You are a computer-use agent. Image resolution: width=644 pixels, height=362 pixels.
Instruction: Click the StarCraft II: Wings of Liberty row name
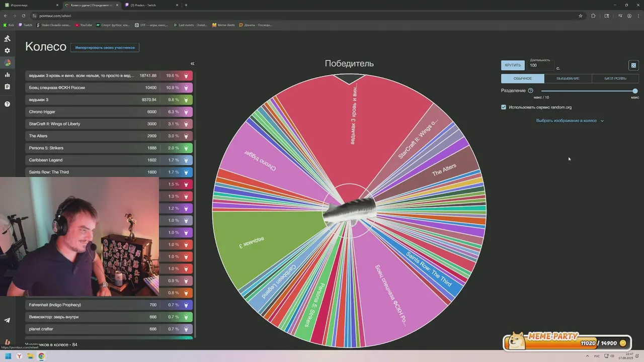54,124
